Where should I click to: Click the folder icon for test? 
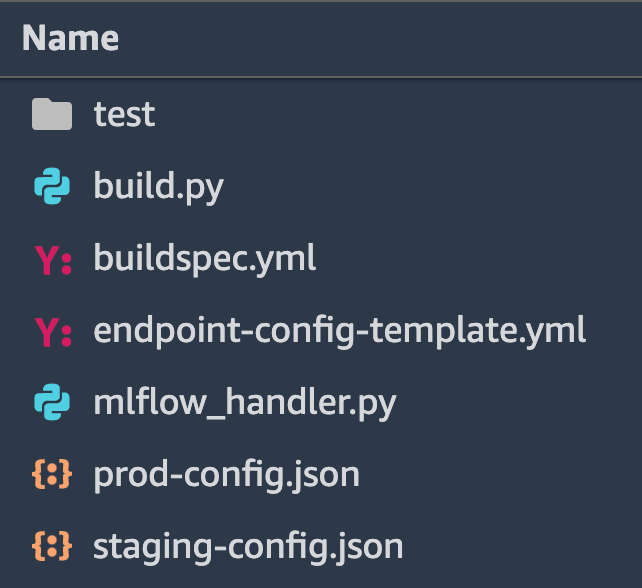pos(52,115)
